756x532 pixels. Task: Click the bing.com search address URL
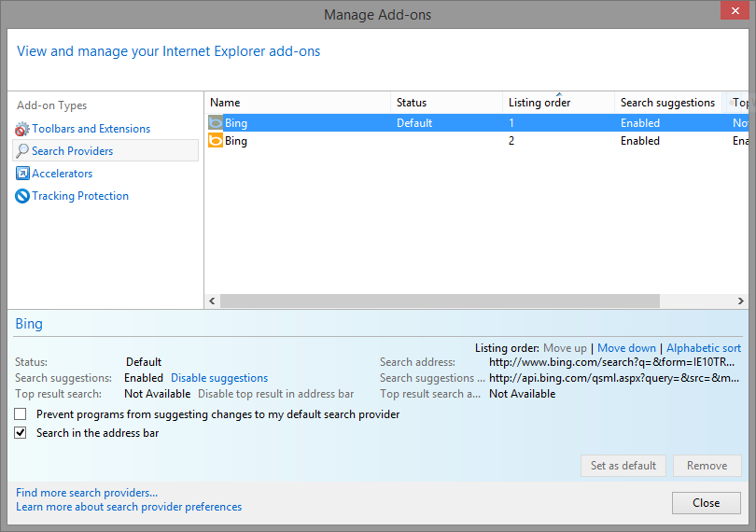coord(611,362)
